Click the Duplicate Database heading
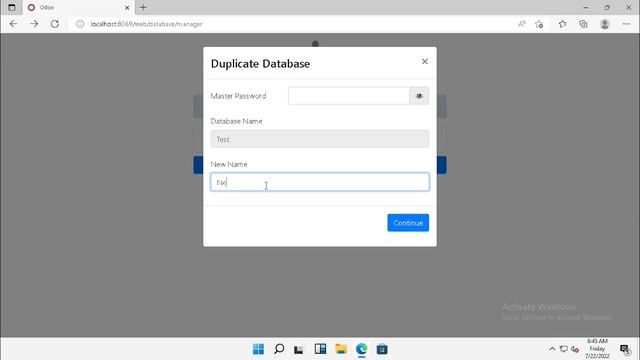Image resolution: width=640 pixels, height=360 pixels. (x=260, y=64)
